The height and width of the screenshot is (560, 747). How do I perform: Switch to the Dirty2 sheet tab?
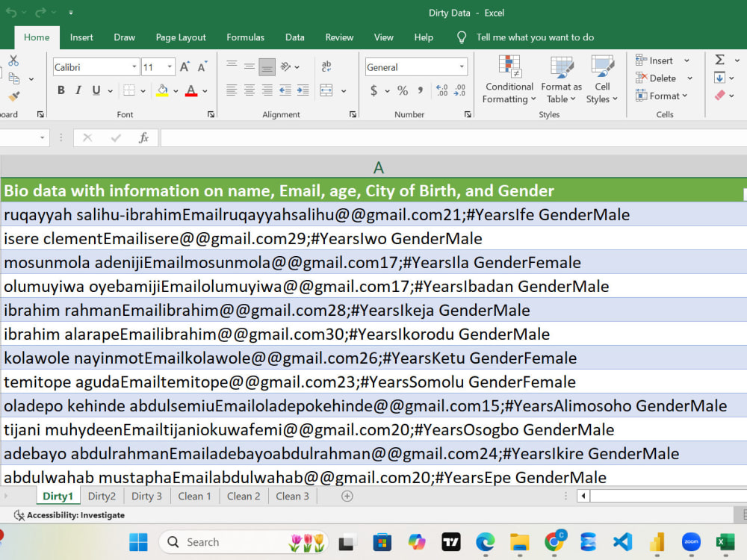tap(102, 497)
